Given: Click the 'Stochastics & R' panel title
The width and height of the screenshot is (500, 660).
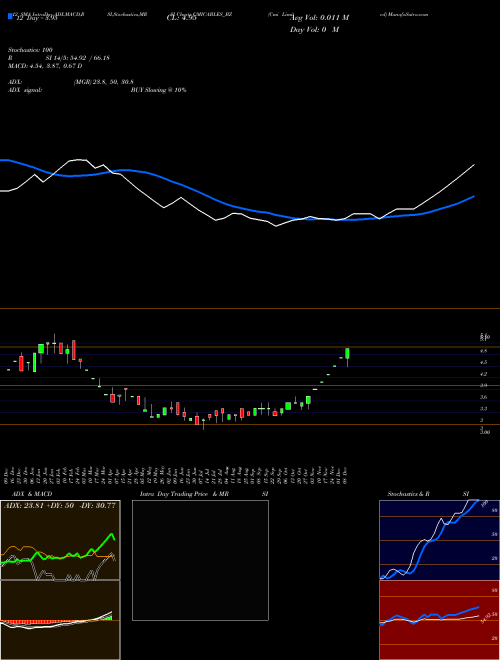Looking at the screenshot, I should click(x=408, y=494).
